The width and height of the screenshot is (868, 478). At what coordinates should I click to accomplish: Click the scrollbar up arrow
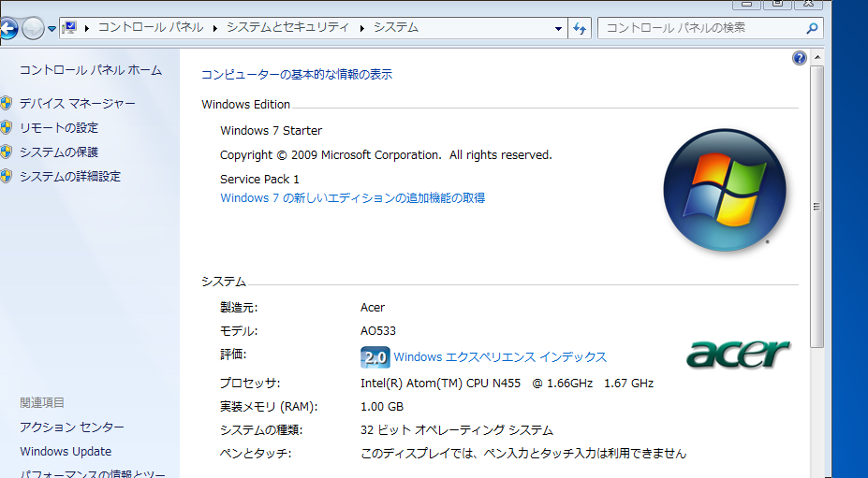click(817, 58)
